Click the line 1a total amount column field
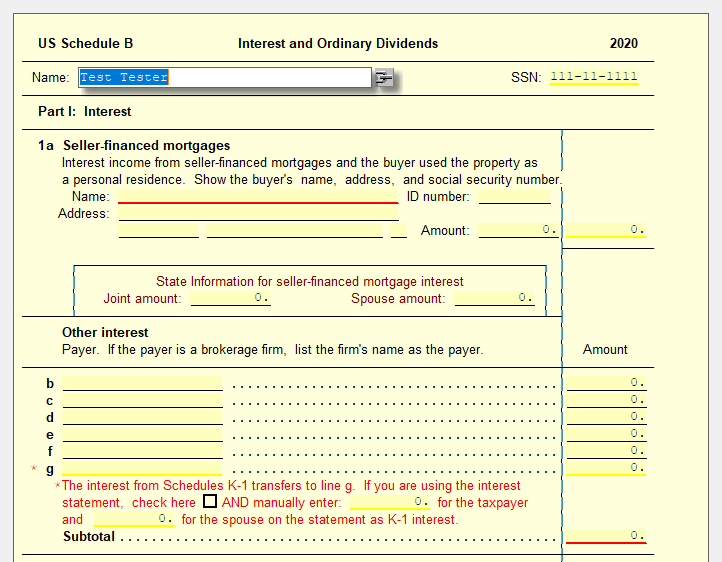The width and height of the screenshot is (722, 562). [x=606, y=230]
